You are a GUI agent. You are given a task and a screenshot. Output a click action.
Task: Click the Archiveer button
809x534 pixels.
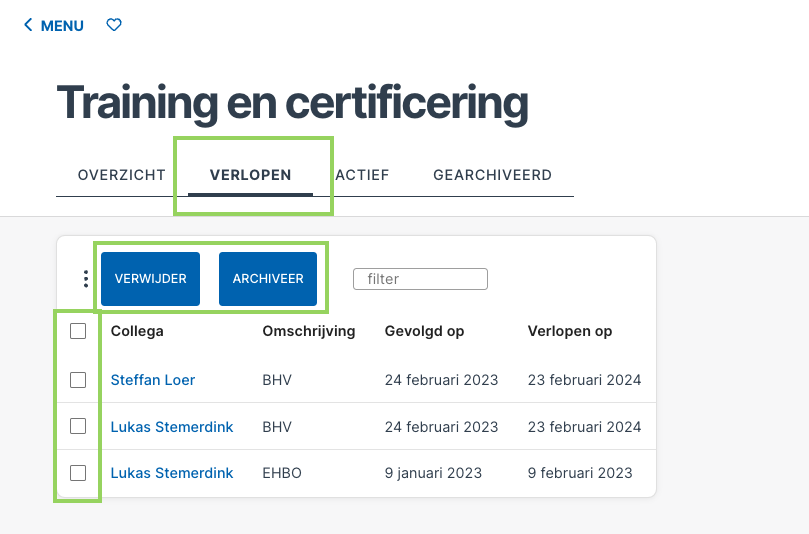click(x=268, y=279)
